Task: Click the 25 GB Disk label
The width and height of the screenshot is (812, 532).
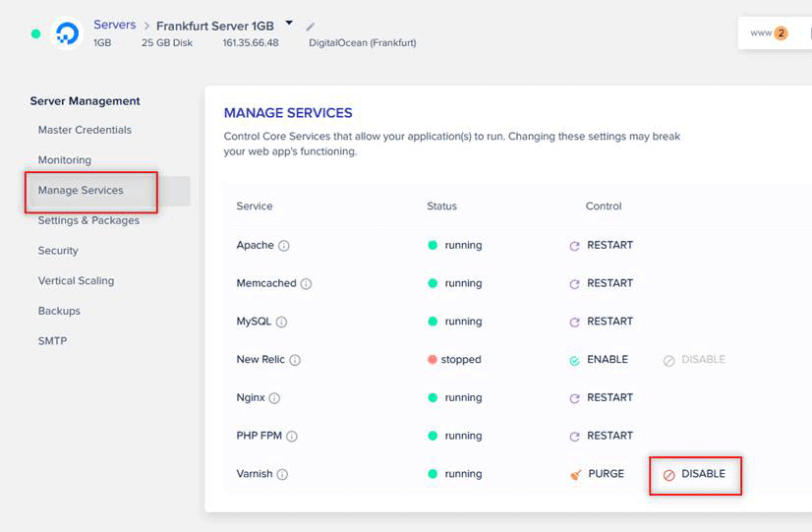Action: [x=167, y=43]
